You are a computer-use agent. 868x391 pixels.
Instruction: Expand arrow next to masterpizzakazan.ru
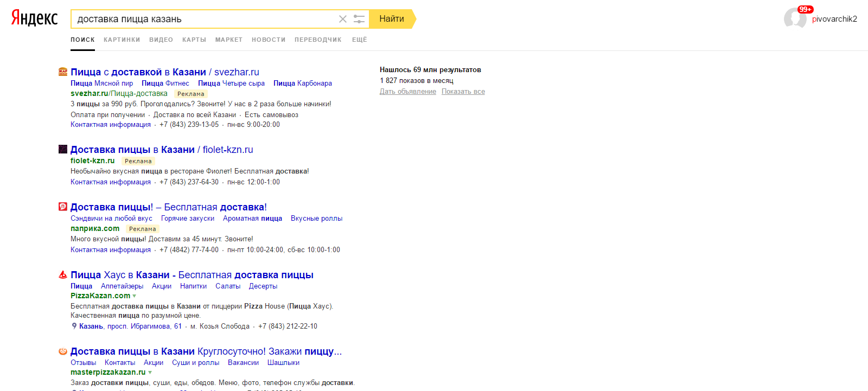(150, 373)
